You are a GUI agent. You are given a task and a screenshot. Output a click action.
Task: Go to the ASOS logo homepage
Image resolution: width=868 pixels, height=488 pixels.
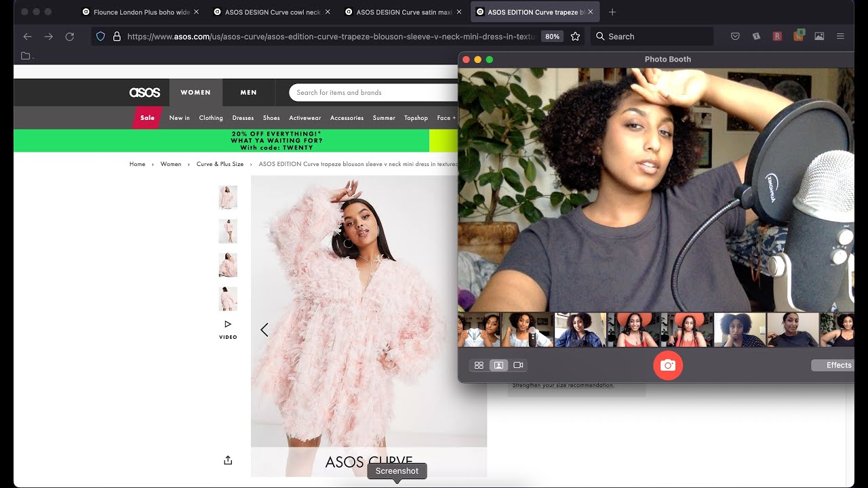point(144,92)
